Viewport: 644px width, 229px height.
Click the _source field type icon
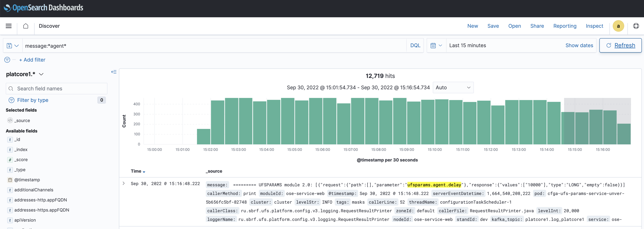(10, 120)
